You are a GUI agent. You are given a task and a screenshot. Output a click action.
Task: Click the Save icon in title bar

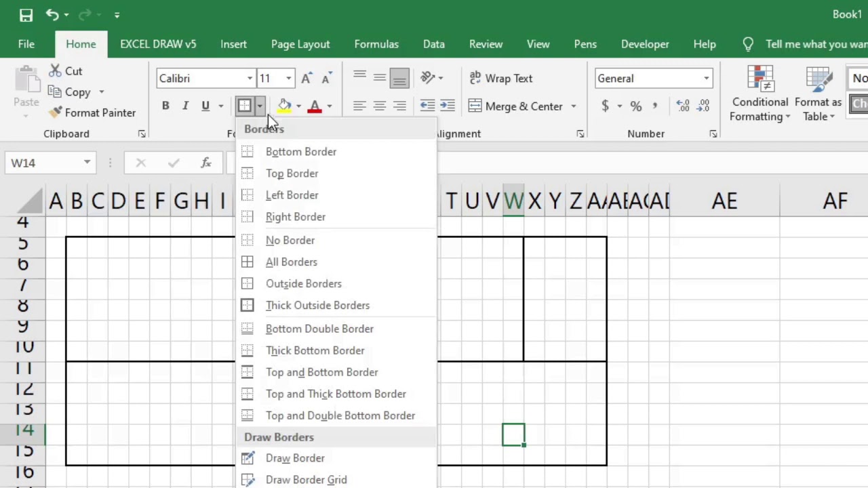[x=26, y=14]
